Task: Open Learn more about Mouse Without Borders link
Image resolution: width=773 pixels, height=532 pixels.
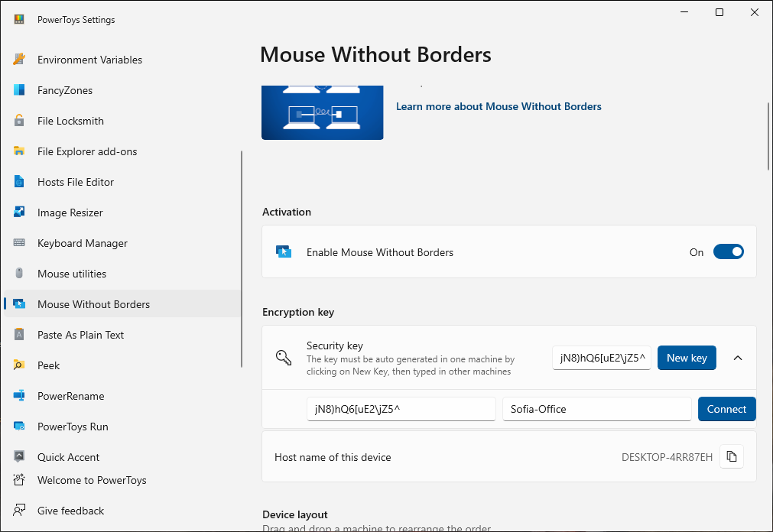Action: pos(499,106)
